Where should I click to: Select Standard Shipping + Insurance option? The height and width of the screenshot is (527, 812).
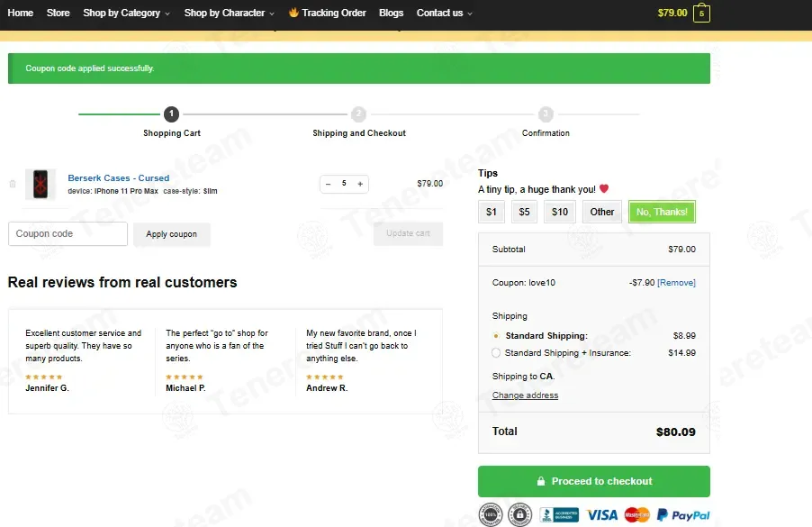pos(496,353)
